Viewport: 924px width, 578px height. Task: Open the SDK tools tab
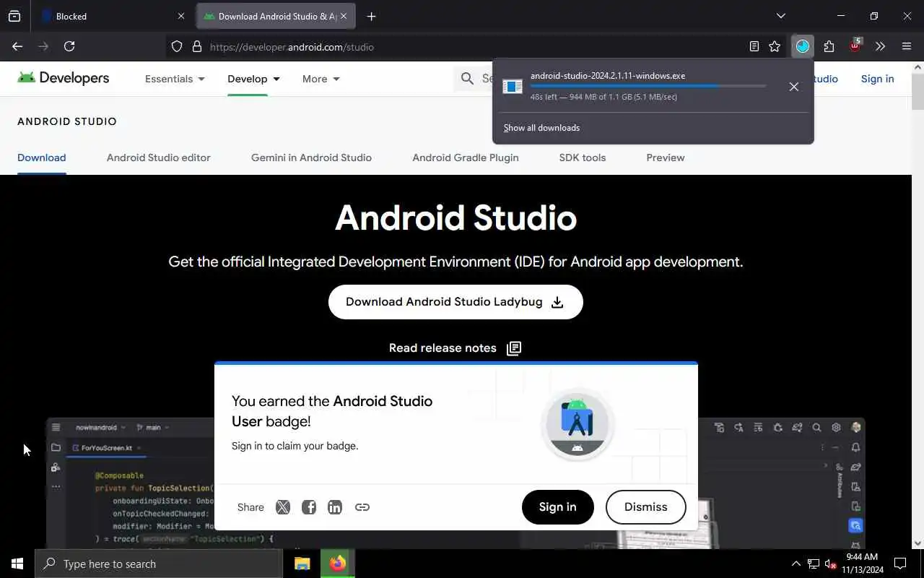[x=583, y=158]
